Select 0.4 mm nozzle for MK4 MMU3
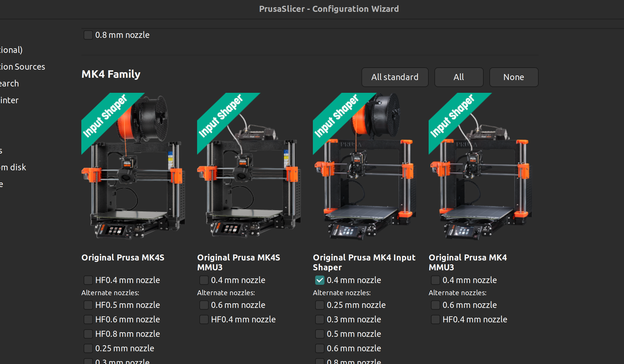624x364 pixels. pos(435,280)
